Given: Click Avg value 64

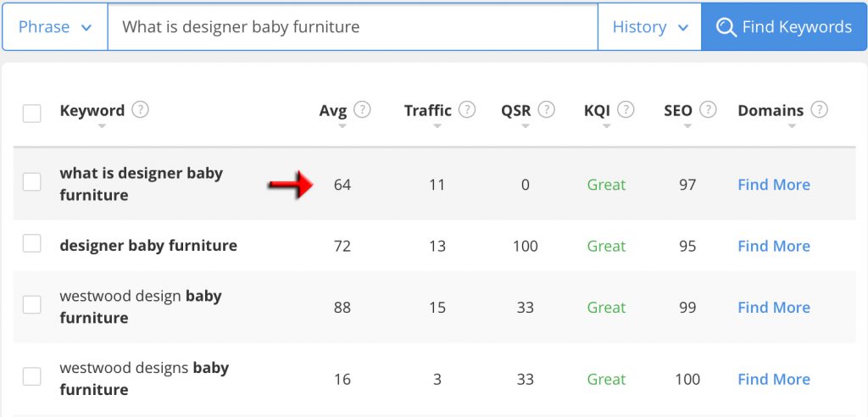Looking at the screenshot, I should 342,185.
